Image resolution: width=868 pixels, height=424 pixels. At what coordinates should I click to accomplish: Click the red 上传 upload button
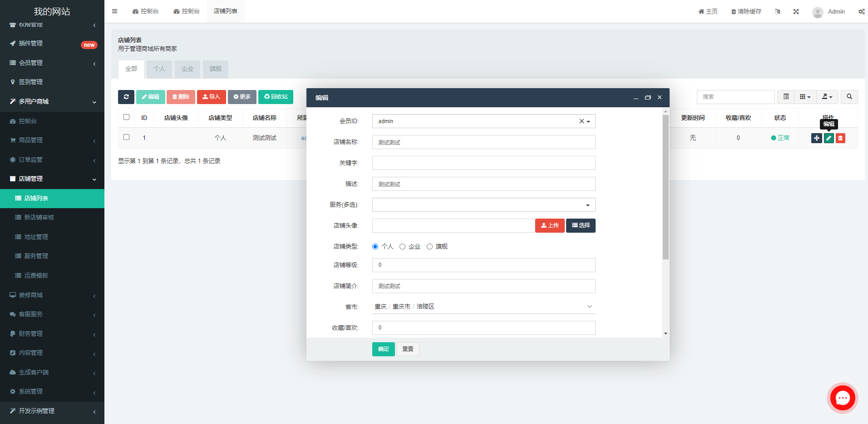tap(550, 225)
